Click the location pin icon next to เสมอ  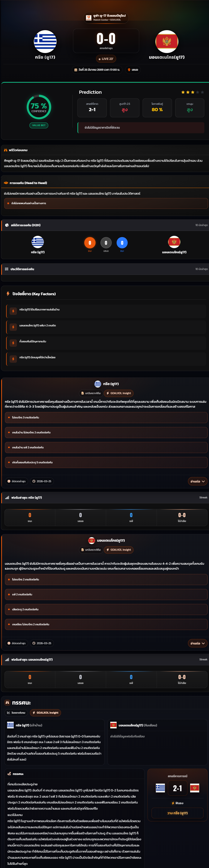[x=129, y=70]
